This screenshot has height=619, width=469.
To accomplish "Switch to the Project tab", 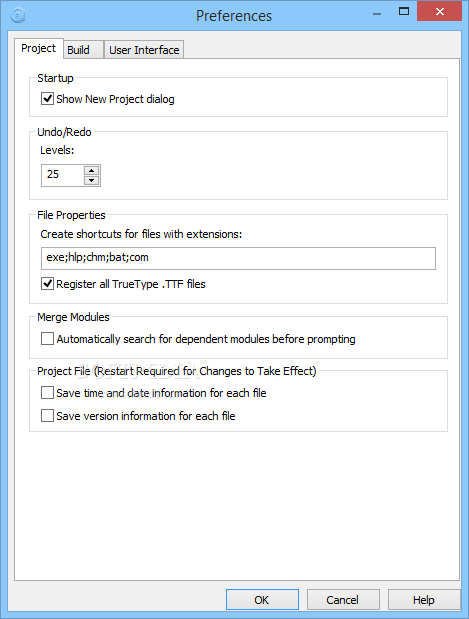I will [x=39, y=48].
